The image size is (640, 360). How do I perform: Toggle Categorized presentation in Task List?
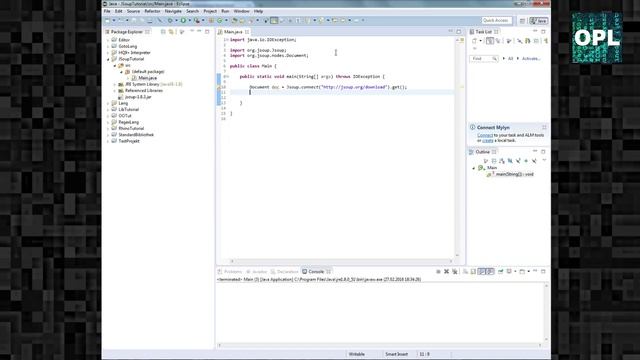(x=490, y=41)
